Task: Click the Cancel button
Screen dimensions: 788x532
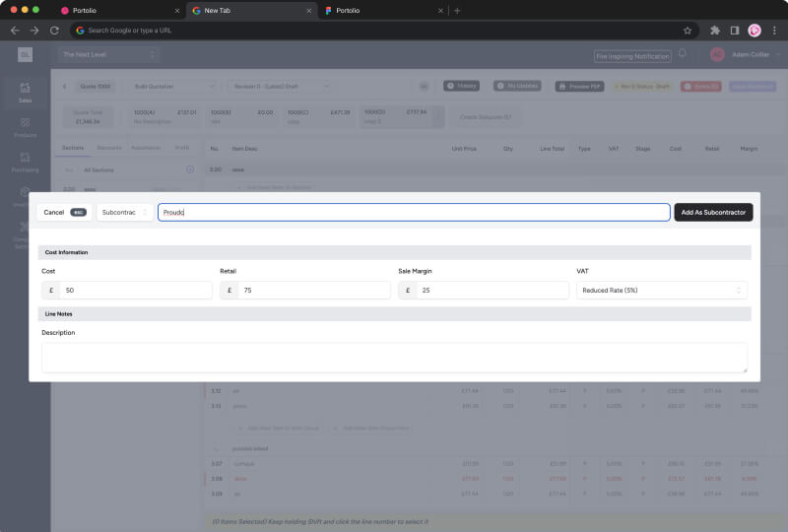Action: pos(64,212)
